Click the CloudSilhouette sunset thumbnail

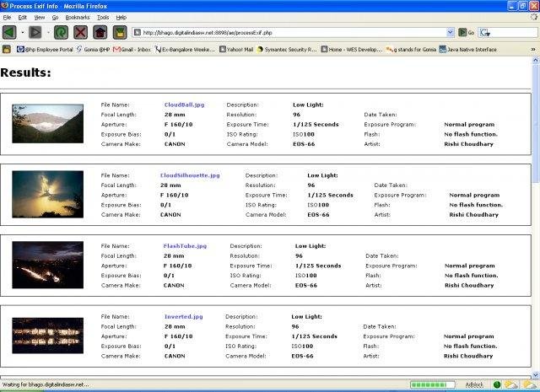tap(47, 194)
